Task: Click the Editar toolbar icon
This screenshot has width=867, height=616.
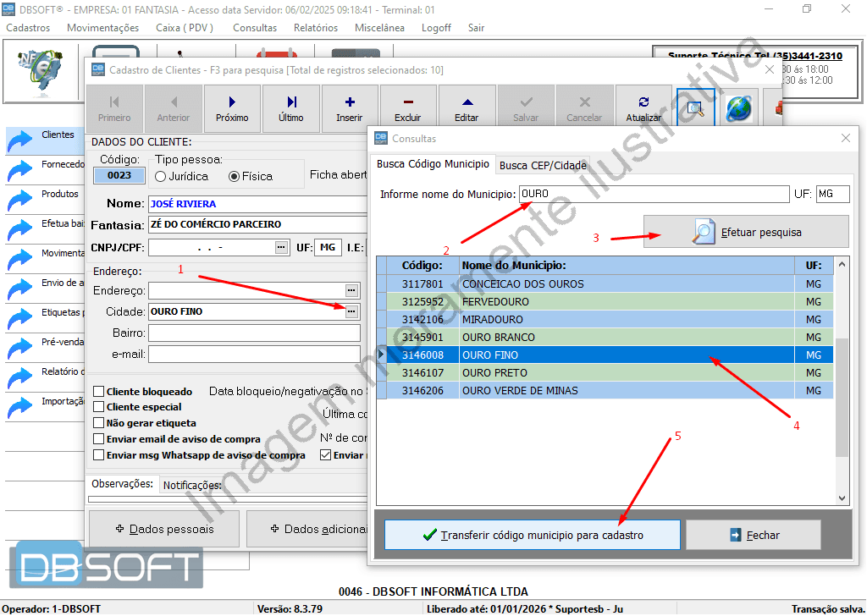Action: [467, 102]
